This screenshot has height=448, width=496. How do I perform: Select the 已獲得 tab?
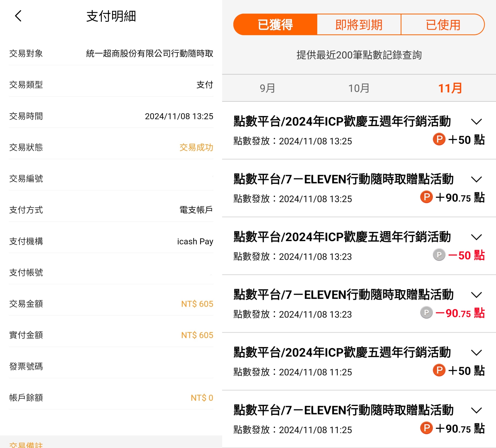pos(275,24)
